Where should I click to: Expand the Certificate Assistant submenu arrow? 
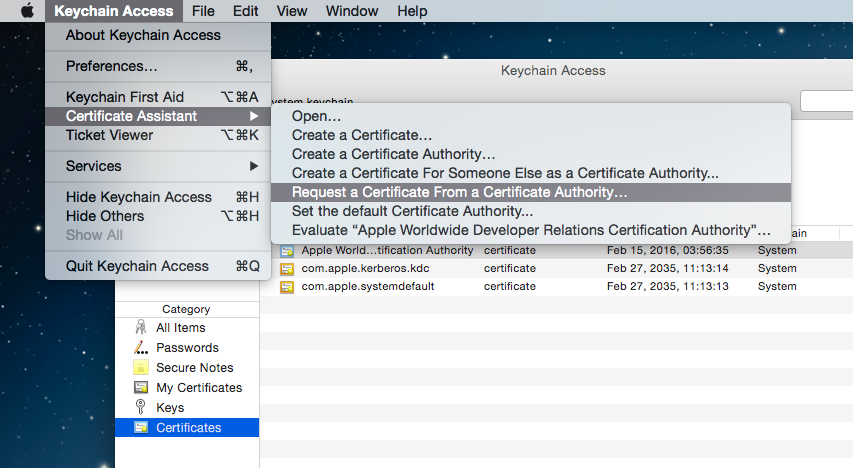254,116
